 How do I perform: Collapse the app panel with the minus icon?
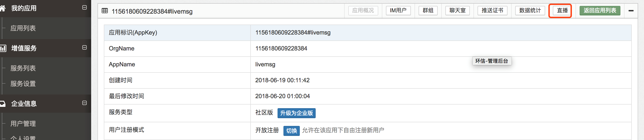(631, 11)
